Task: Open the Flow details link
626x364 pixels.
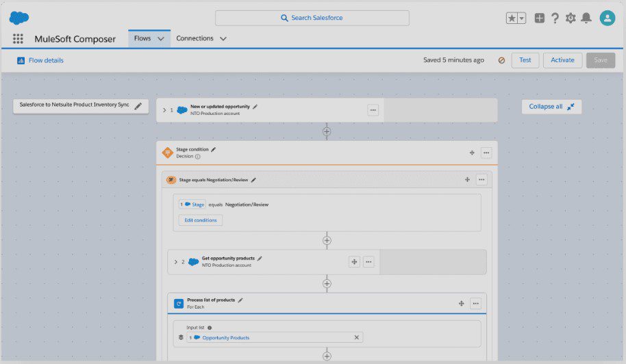Action: (x=46, y=60)
